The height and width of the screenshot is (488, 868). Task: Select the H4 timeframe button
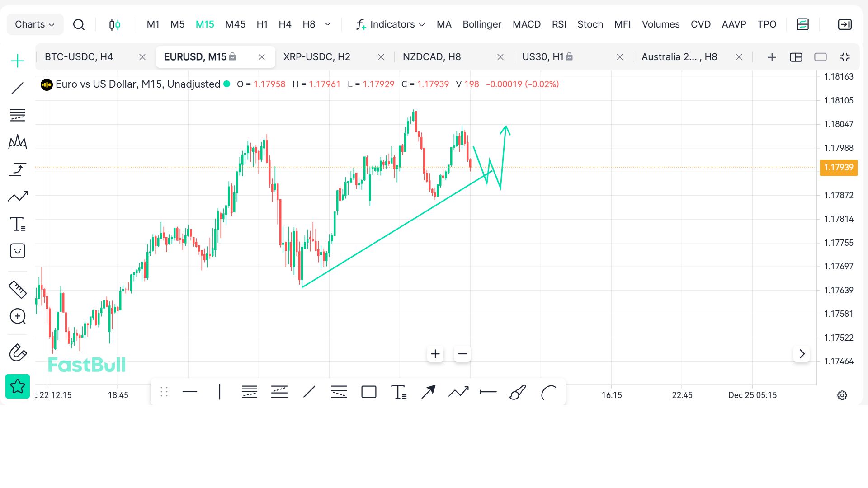click(x=285, y=24)
